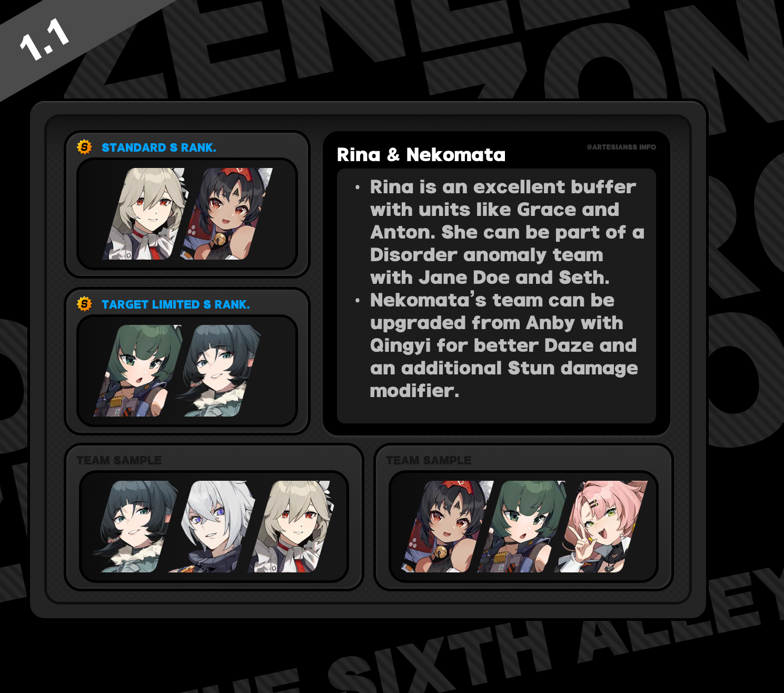Click the S-rank badge beside Standard S Rank
The height and width of the screenshot is (693, 784).
point(84,147)
